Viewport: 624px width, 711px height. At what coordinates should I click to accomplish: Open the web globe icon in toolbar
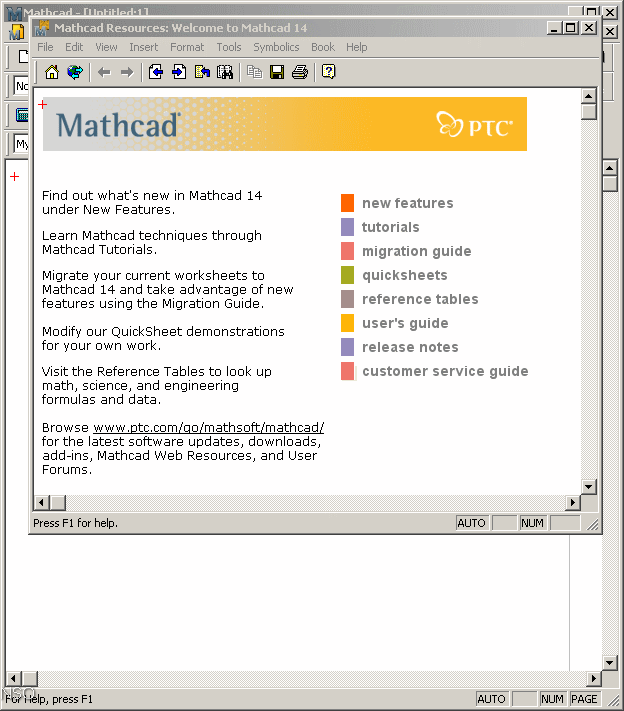tap(75, 72)
